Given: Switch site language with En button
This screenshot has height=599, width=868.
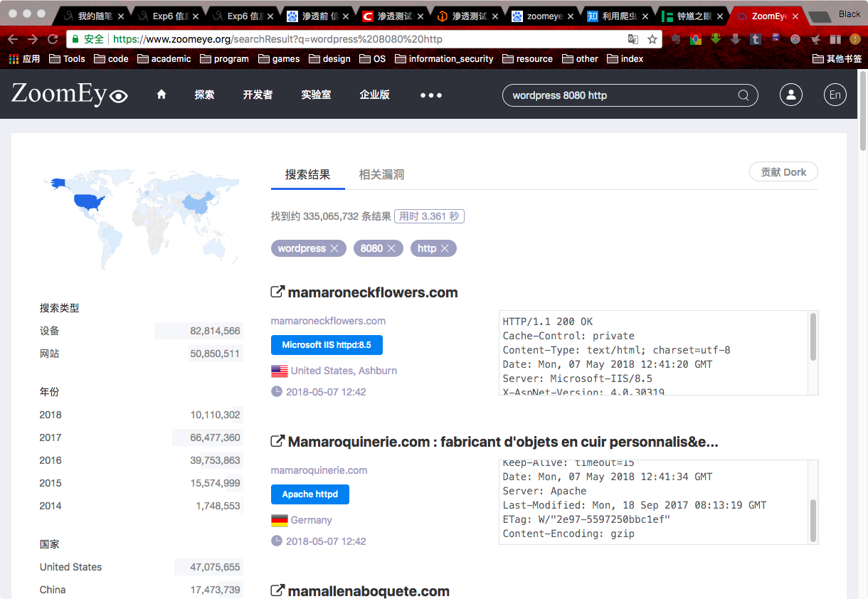Looking at the screenshot, I should 835,95.
